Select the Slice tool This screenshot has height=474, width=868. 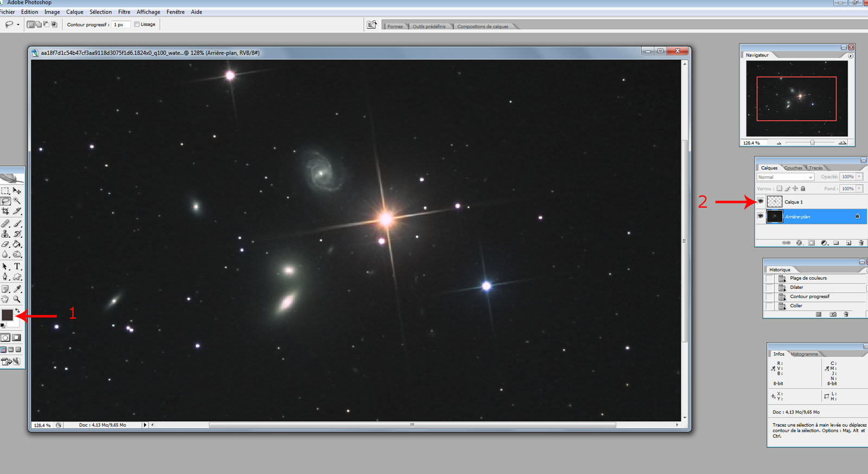point(17,211)
